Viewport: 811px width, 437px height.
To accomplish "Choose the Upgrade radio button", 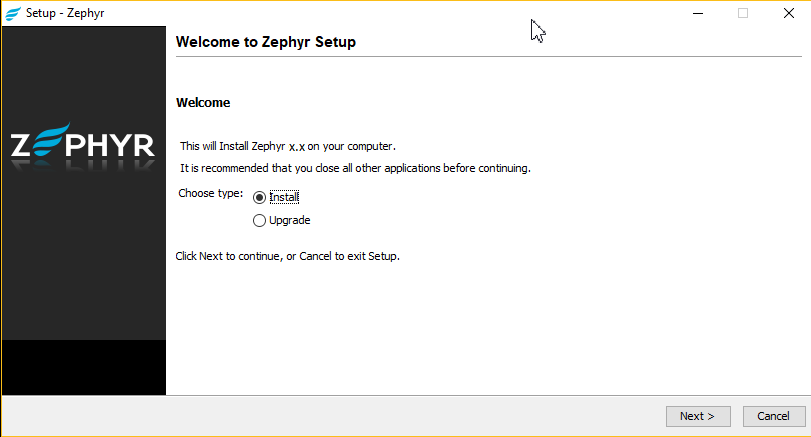I will point(260,220).
